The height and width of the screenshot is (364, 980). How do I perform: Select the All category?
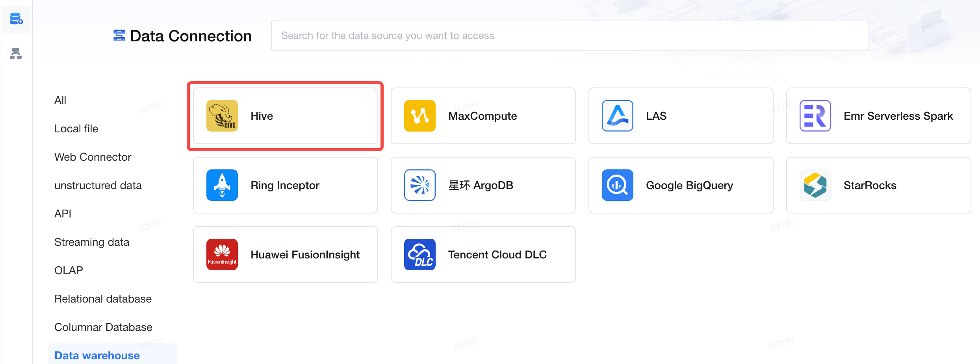60,100
